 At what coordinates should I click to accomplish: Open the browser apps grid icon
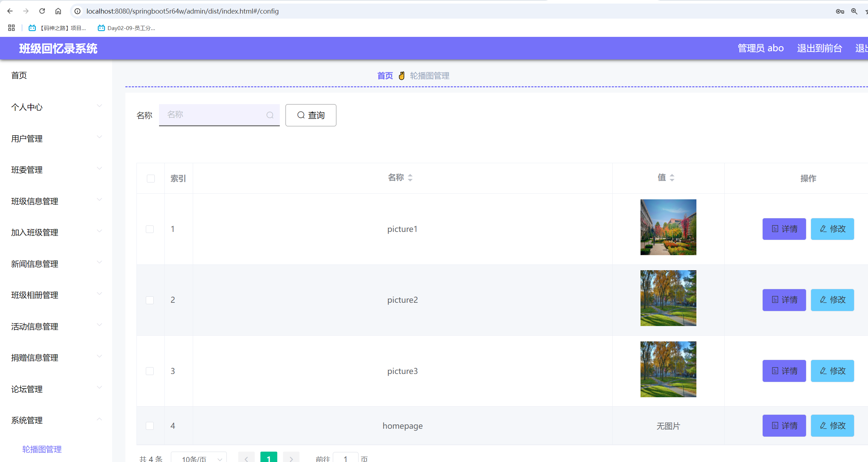click(11, 28)
